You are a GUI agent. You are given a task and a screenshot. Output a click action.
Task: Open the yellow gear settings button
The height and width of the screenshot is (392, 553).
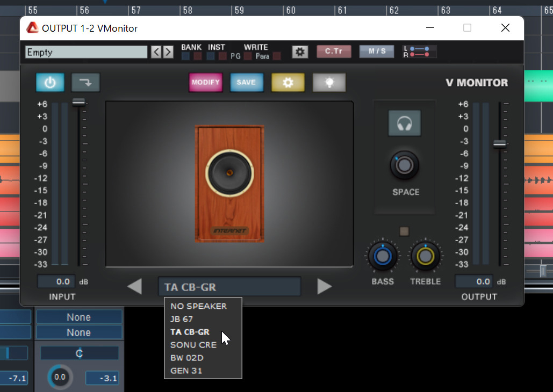288,82
